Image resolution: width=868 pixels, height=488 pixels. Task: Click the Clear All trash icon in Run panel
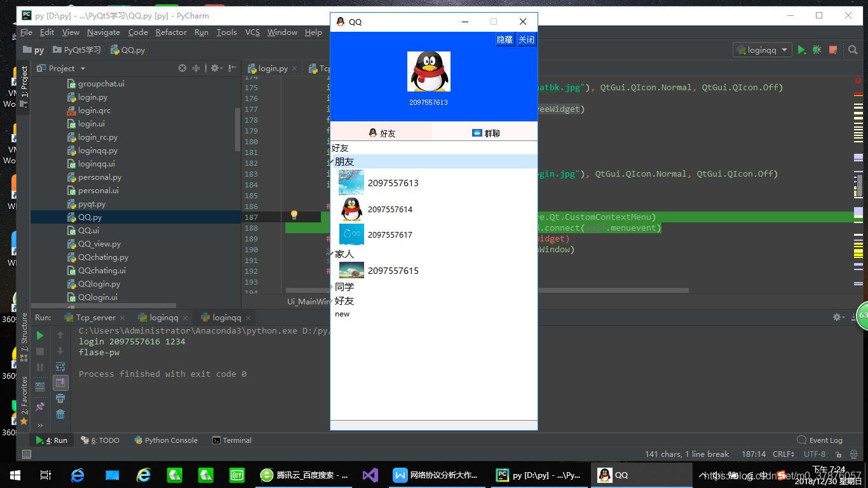(x=60, y=414)
